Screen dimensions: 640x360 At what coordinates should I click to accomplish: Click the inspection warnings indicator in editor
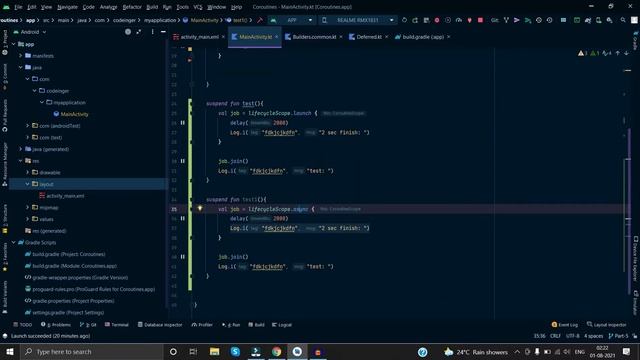pyautogui.click(x=594, y=53)
